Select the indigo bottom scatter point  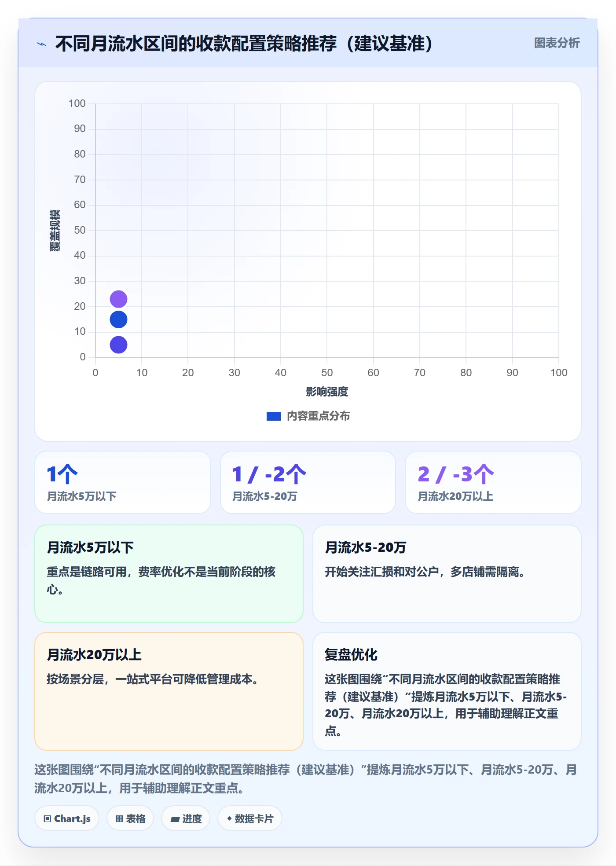[118, 345]
